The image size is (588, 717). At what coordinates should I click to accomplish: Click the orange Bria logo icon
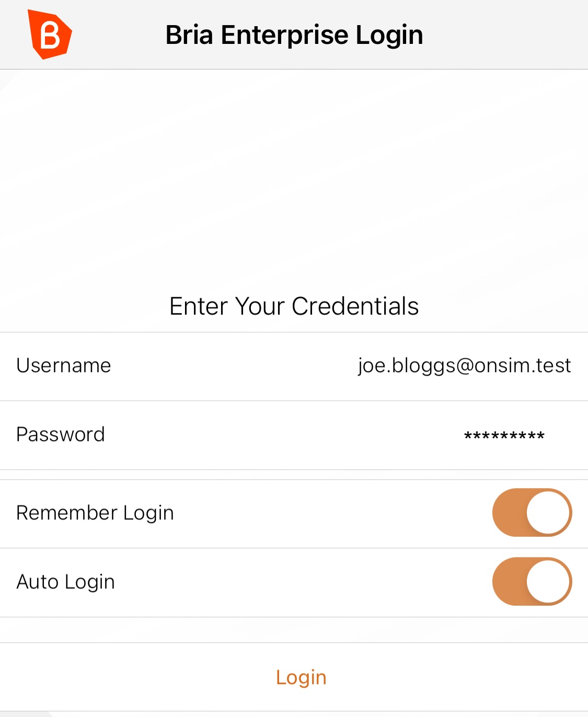pos(50,34)
